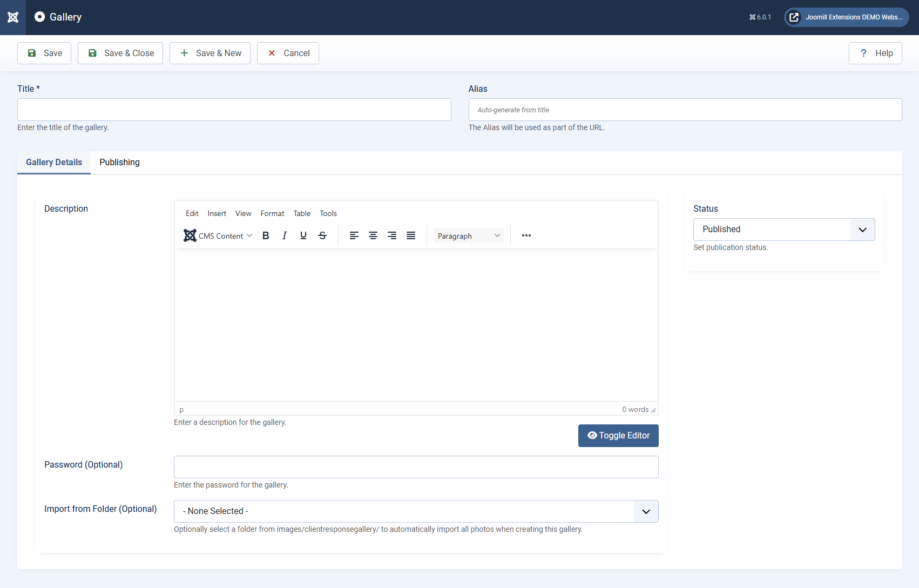Open the Insert menu in the editor

click(217, 213)
